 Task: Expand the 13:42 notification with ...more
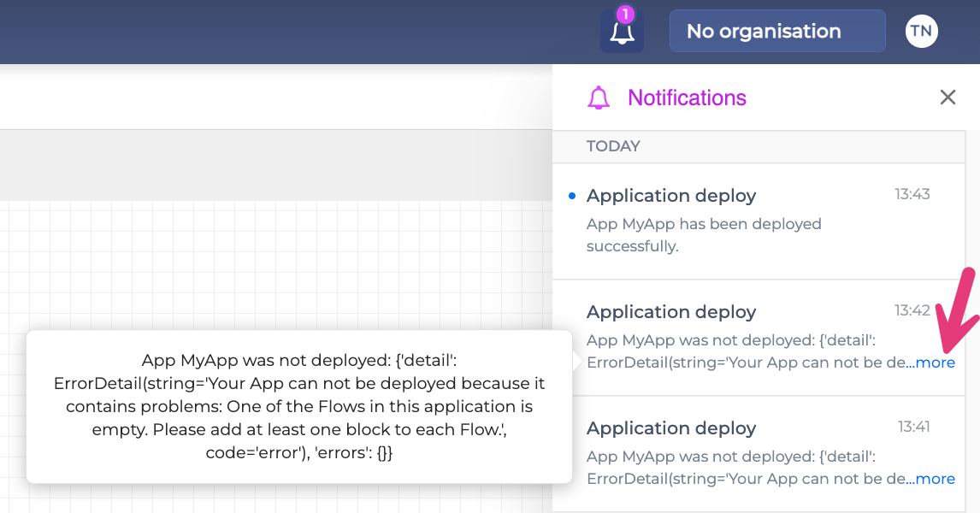(x=931, y=363)
